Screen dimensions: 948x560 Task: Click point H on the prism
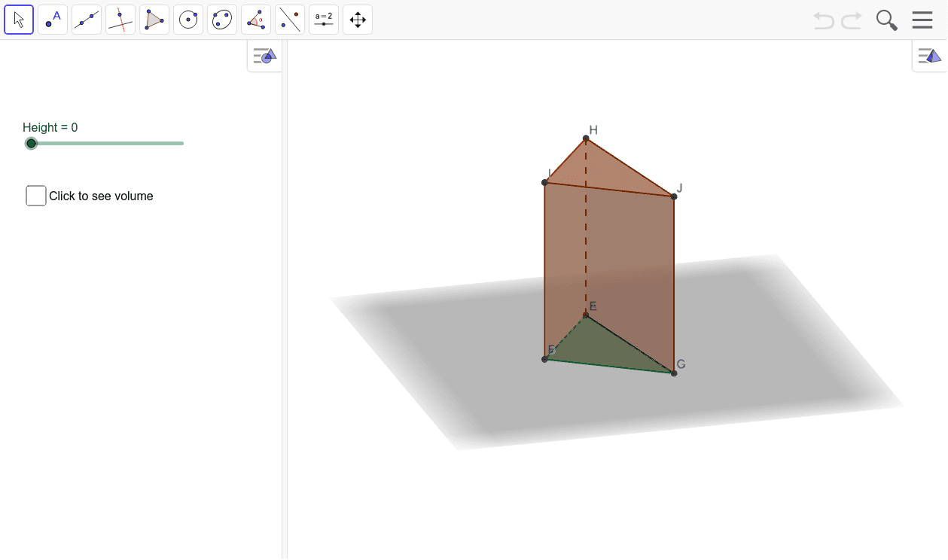pos(586,138)
